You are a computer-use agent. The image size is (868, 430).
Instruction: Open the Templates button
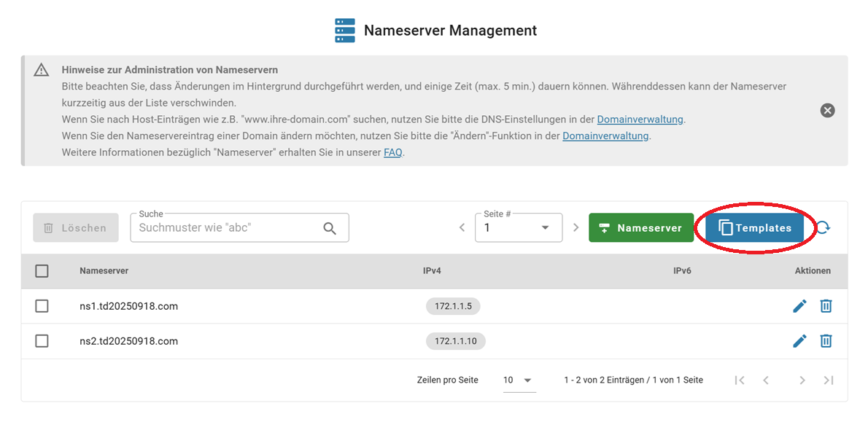pyautogui.click(x=754, y=228)
